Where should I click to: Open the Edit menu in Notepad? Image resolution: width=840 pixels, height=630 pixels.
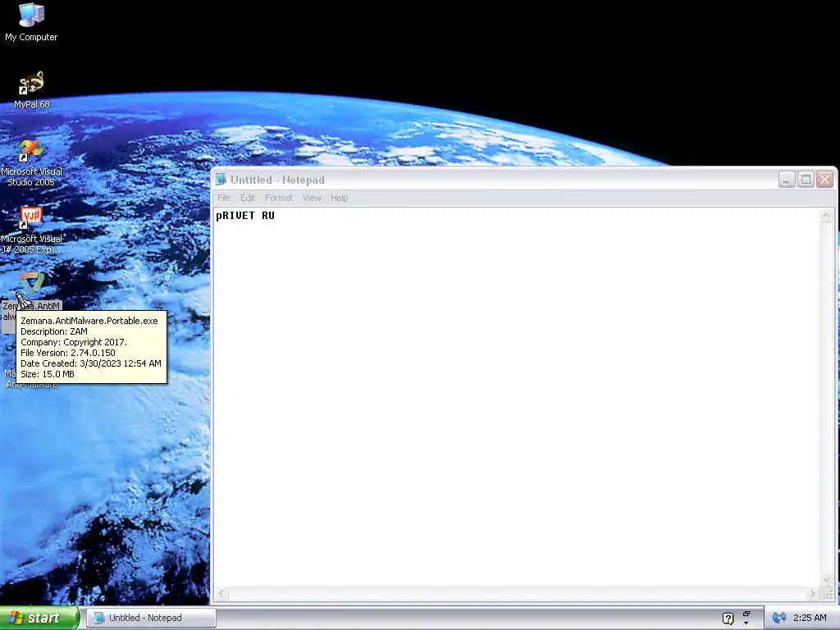click(248, 198)
